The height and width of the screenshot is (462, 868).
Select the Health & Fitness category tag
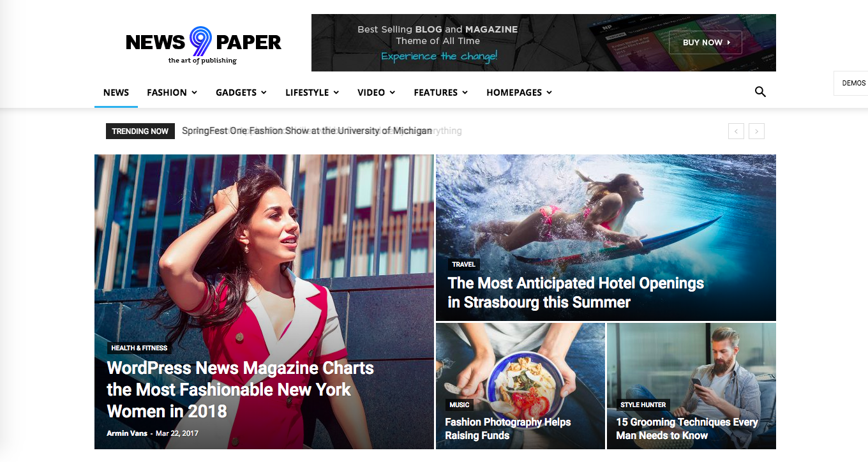(139, 348)
